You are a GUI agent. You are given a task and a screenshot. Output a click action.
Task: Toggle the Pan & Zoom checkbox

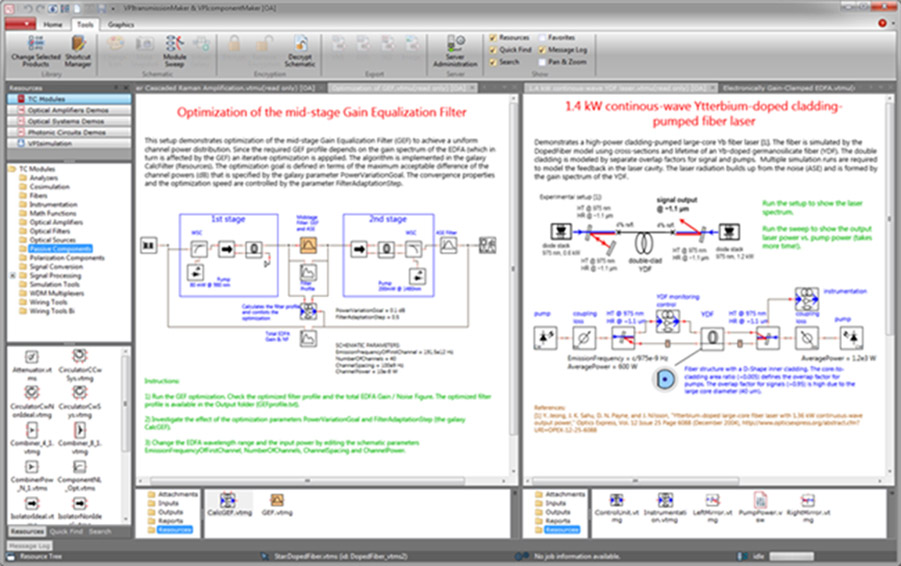click(542, 61)
